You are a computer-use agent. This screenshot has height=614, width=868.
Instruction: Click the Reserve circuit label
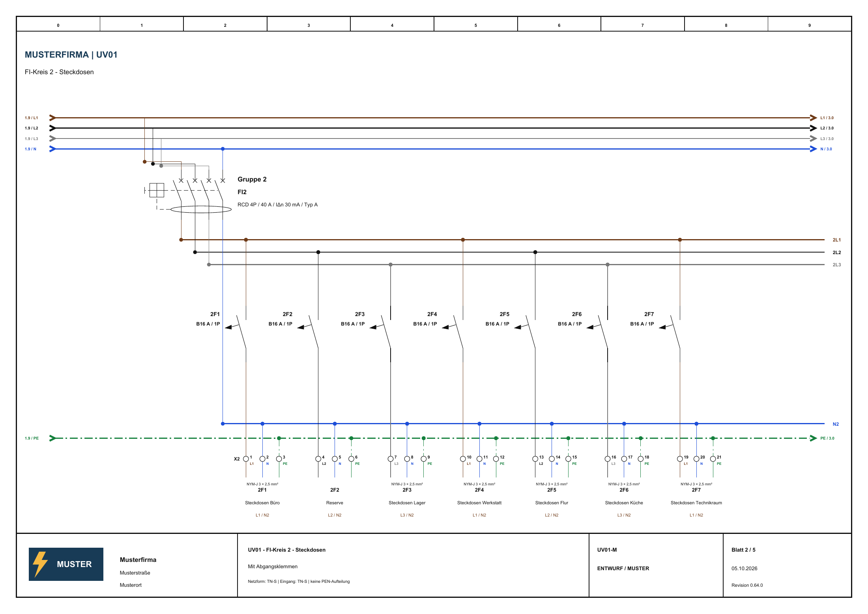point(335,503)
